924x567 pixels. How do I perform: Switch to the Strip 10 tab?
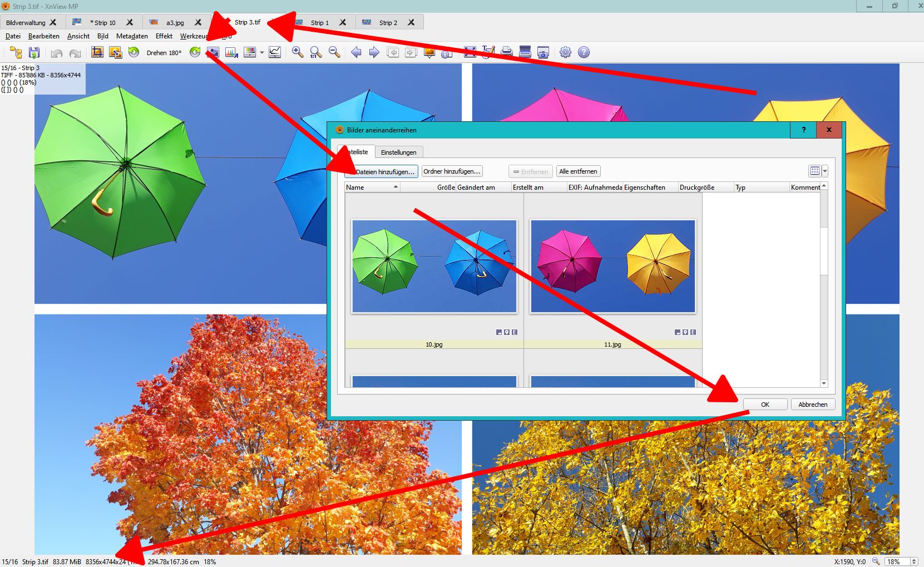[x=105, y=23]
